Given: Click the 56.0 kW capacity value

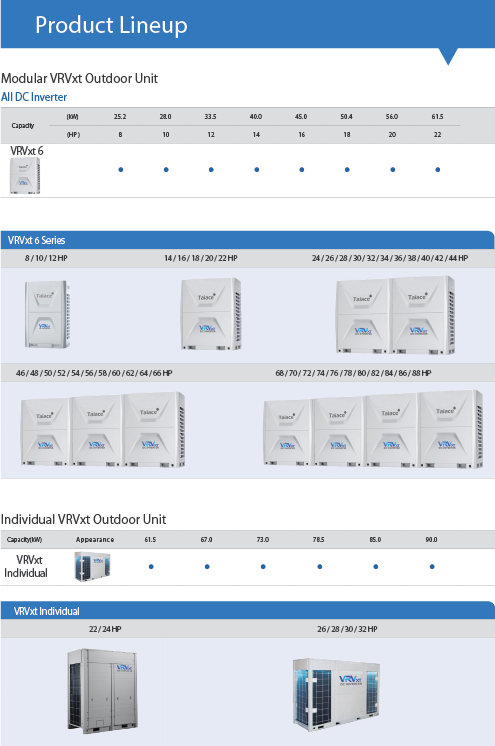Looking at the screenshot, I should (392, 117).
